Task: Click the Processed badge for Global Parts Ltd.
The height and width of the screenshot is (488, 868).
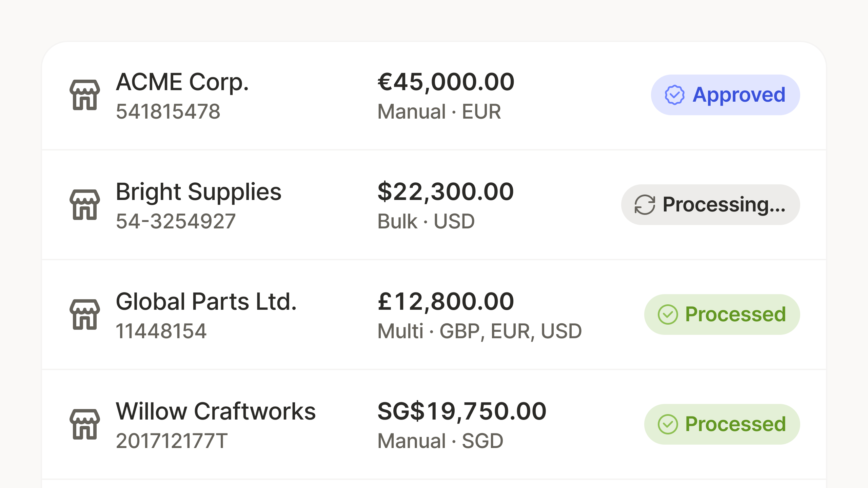Action: click(722, 314)
